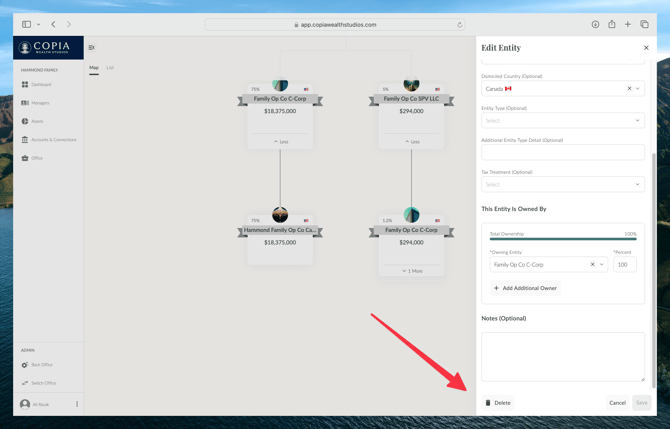Open the Managers section in sidebar

39,103
